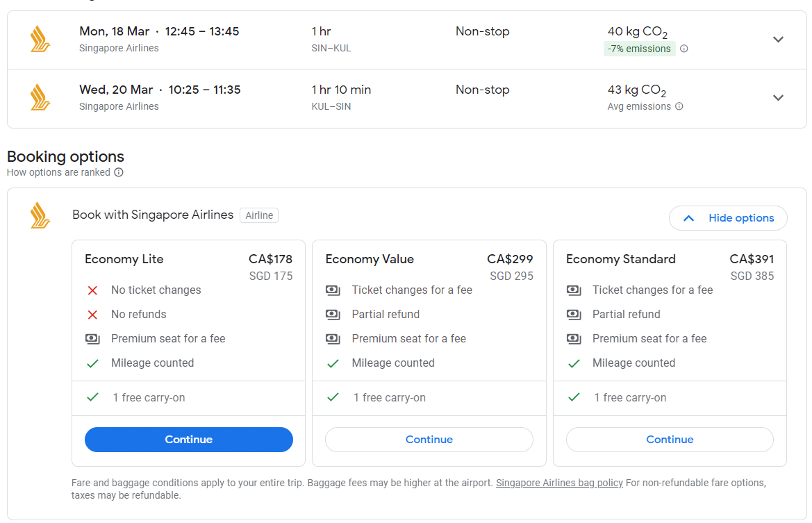Click the Singapore Airlines logo in Booking options

pyautogui.click(x=40, y=215)
